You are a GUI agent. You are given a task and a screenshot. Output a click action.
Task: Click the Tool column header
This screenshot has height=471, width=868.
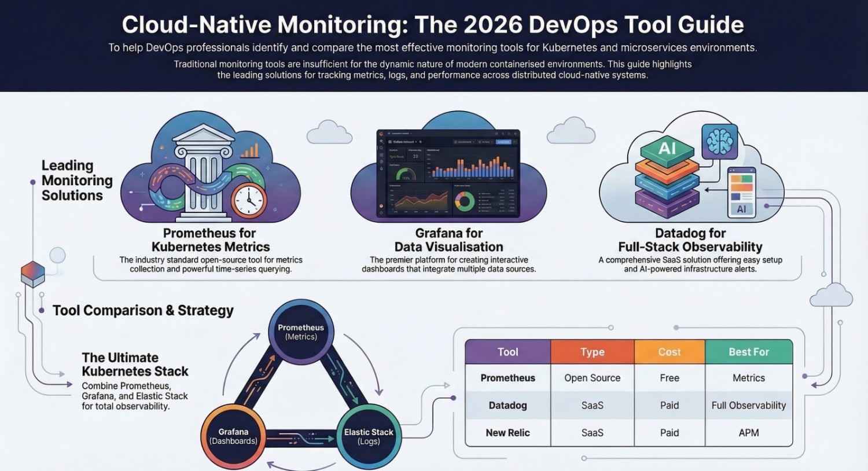(x=507, y=352)
